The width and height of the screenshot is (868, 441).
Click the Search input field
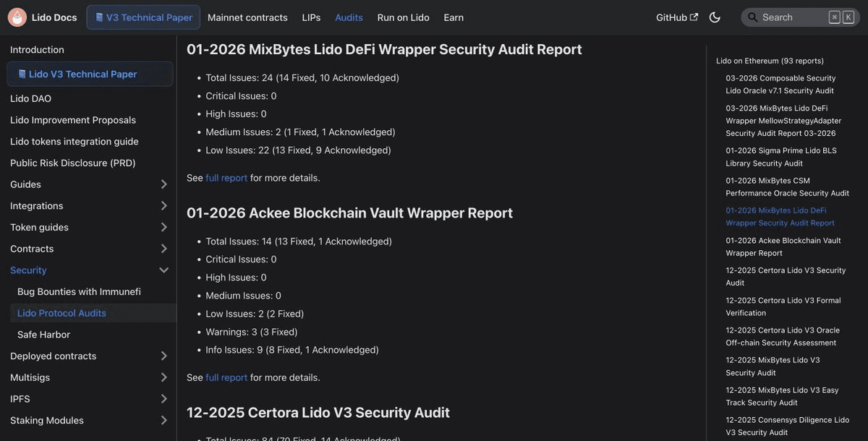pyautogui.click(x=792, y=17)
